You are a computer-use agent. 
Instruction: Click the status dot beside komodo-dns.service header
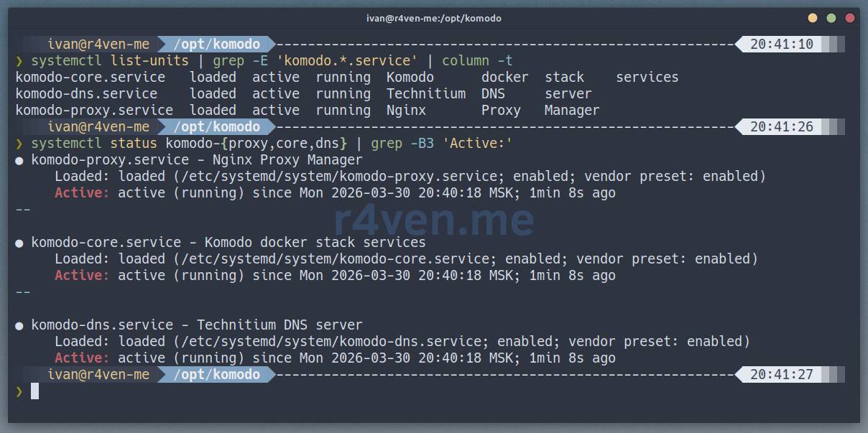point(19,325)
